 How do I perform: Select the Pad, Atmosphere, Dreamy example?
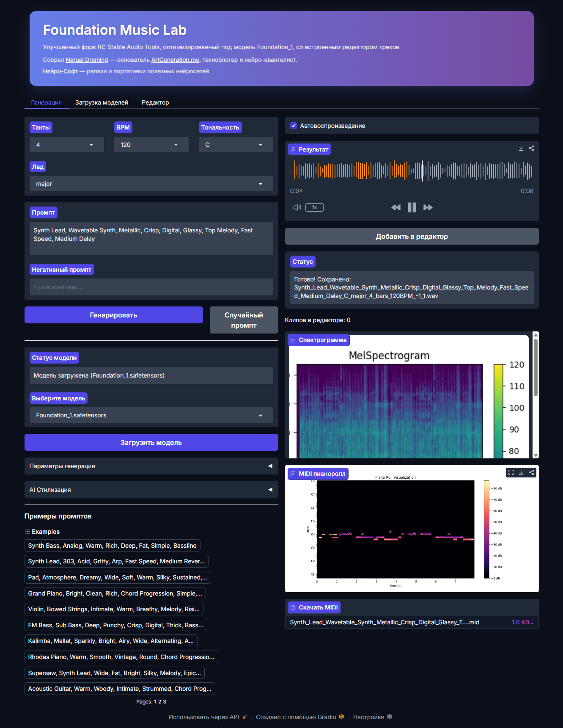[118, 577]
